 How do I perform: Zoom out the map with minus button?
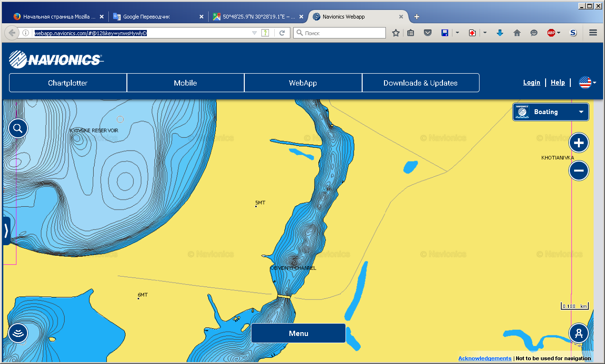click(578, 171)
